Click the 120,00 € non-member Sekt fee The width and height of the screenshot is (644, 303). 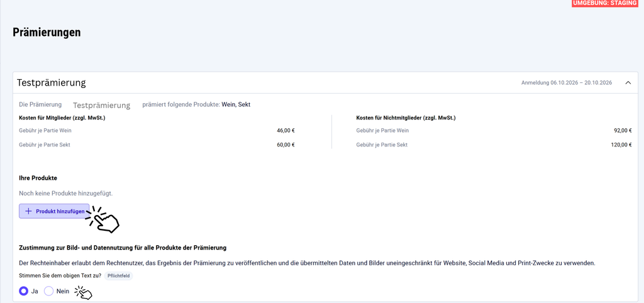621,145
